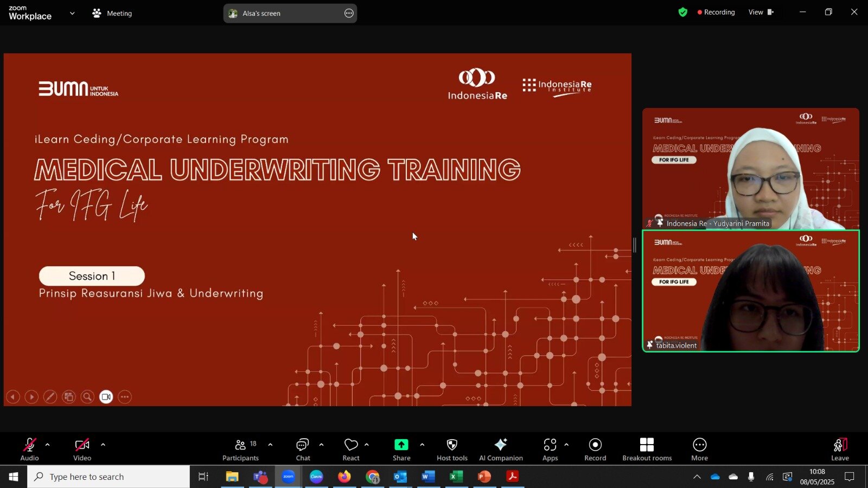
Task: Select the slideshow pen tool
Action: pos(50,397)
